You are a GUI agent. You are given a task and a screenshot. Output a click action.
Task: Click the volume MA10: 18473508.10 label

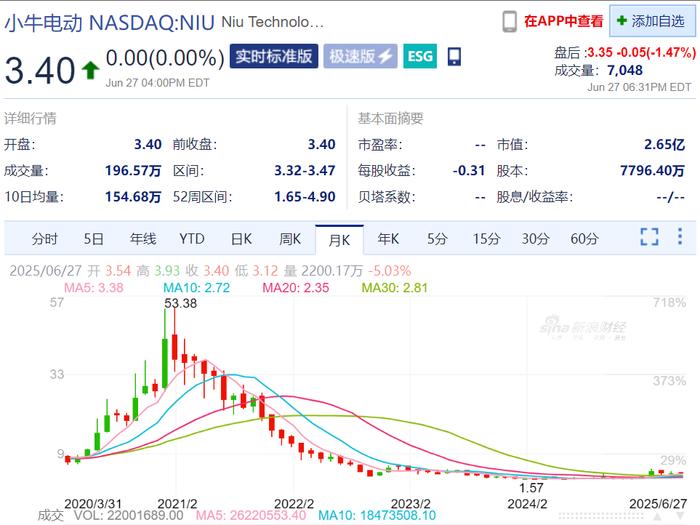click(377, 515)
